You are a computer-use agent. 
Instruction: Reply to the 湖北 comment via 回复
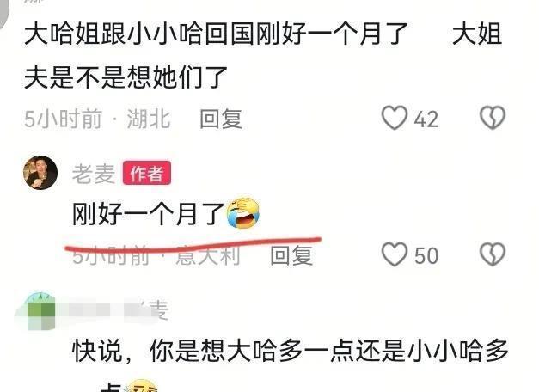221,119
